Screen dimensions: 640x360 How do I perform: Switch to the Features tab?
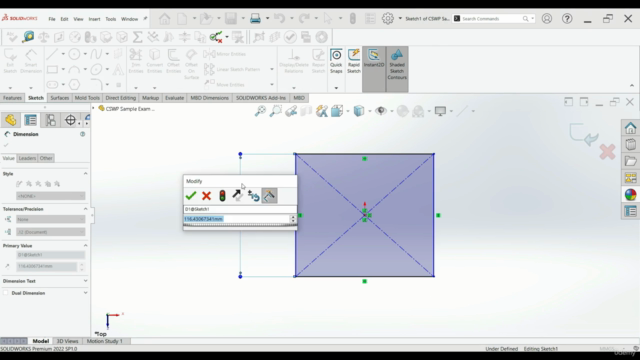pos(12,98)
